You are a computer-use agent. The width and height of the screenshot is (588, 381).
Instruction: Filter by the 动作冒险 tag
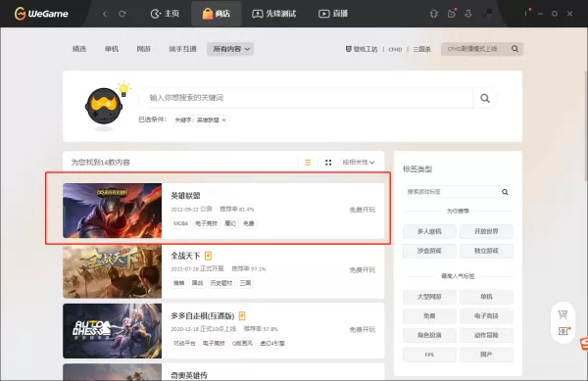click(x=486, y=335)
